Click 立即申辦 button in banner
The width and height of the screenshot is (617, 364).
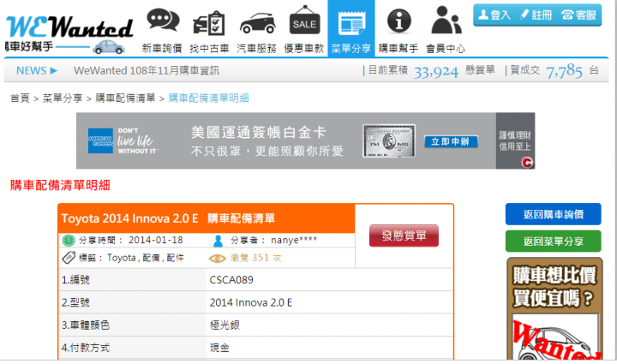pyautogui.click(x=451, y=141)
